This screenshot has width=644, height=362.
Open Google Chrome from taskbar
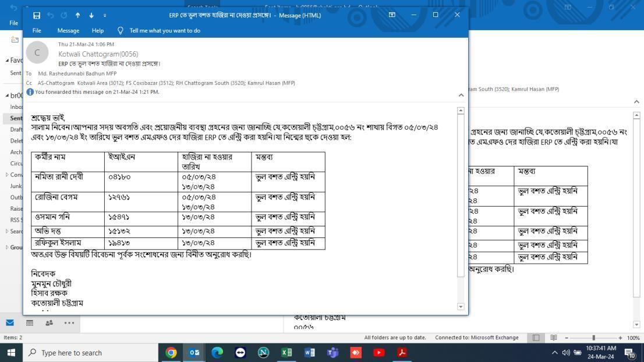point(171,353)
